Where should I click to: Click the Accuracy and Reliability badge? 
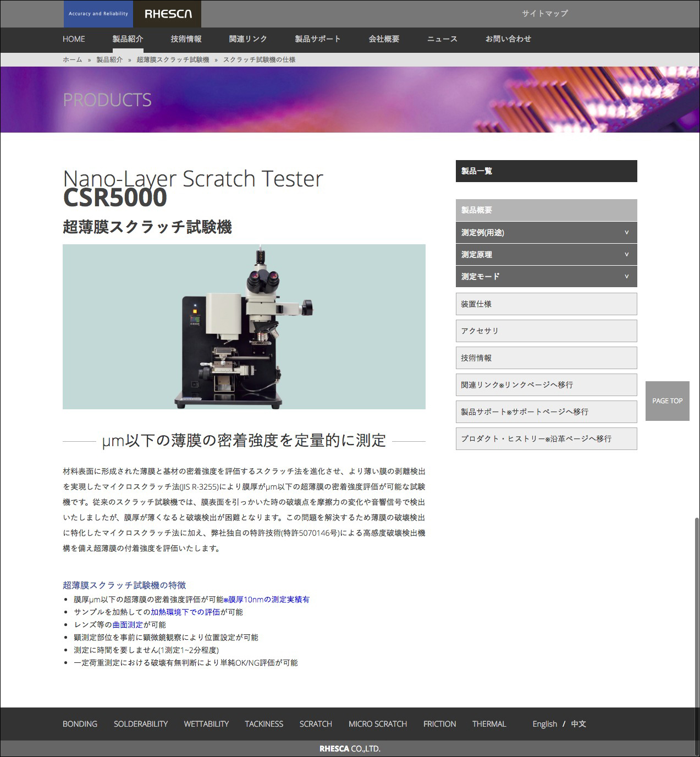coord(98,14)
